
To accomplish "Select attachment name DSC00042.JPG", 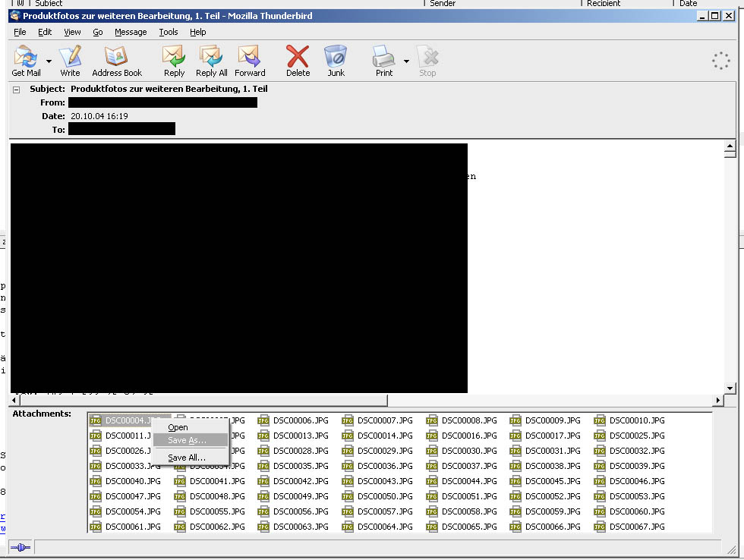I will pos(301,481).
